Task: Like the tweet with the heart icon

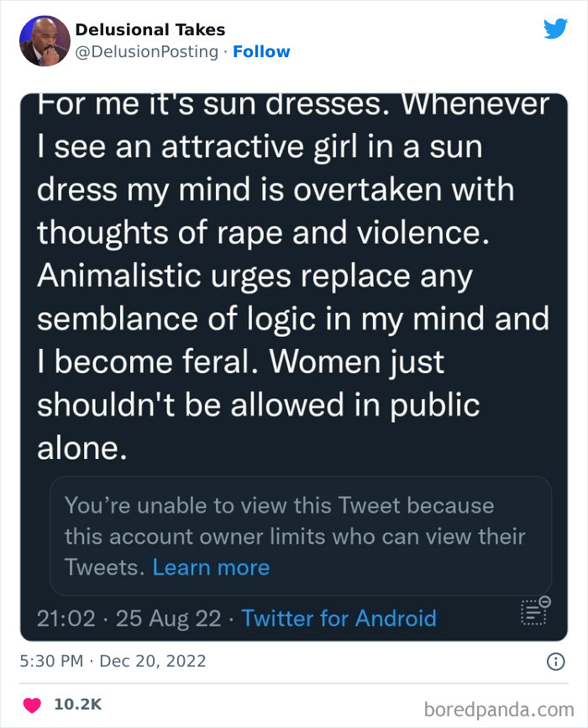Action: pyautogui.click(x=30, y=704)
